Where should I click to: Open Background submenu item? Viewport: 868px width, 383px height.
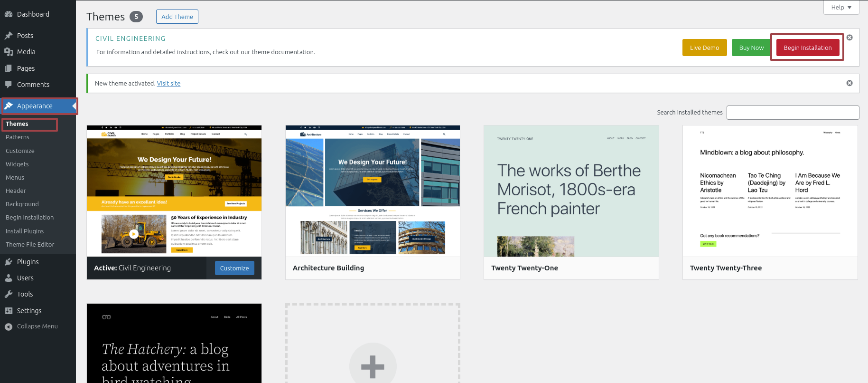pyautogui.click(x=22, y=204)
